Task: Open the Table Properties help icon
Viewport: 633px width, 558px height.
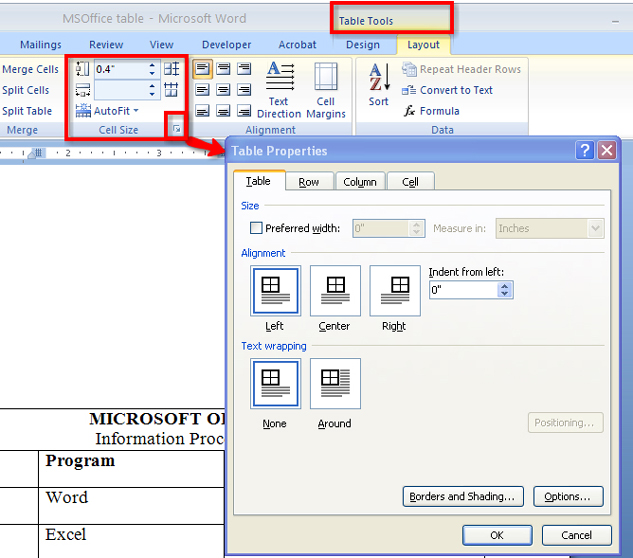Action: point(584,151)
